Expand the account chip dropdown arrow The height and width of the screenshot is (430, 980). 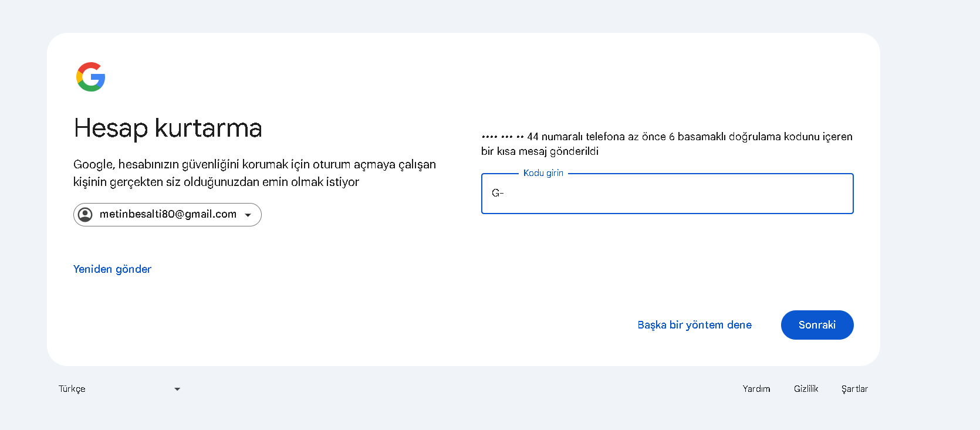[x=248, y=215]
